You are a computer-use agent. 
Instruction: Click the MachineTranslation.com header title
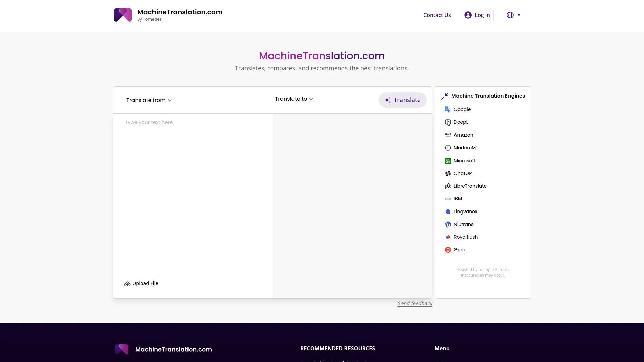(180, 12)
